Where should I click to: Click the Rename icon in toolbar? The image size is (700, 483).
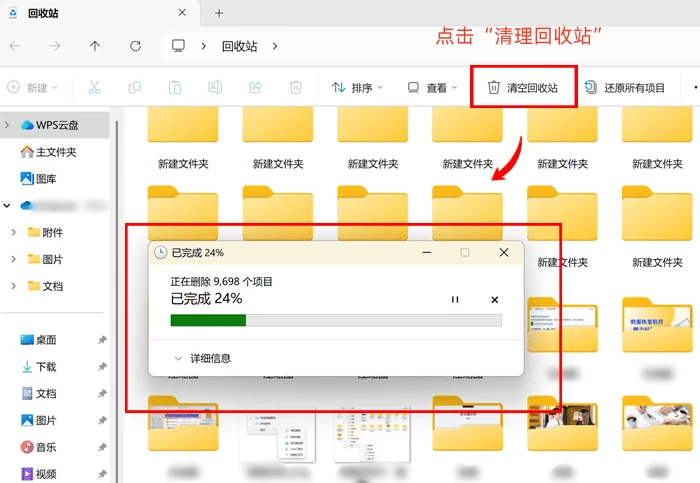coord(215,87)
